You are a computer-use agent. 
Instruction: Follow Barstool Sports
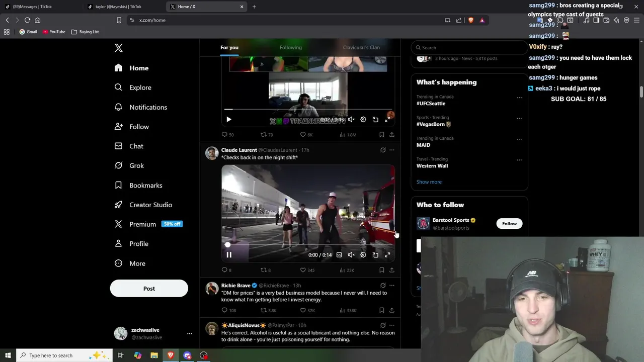pyautogui.click(x=509, y=224)
